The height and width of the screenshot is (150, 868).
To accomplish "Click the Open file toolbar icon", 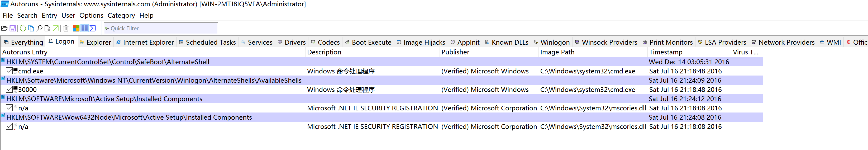I will point(4,28).
